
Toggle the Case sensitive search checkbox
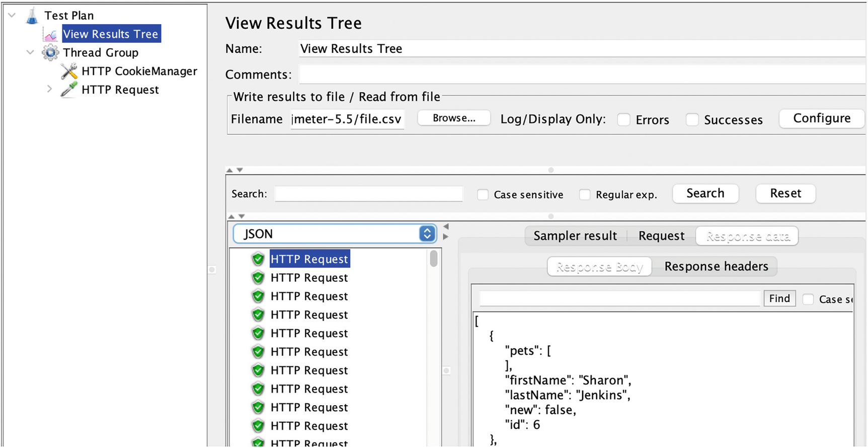483,195
